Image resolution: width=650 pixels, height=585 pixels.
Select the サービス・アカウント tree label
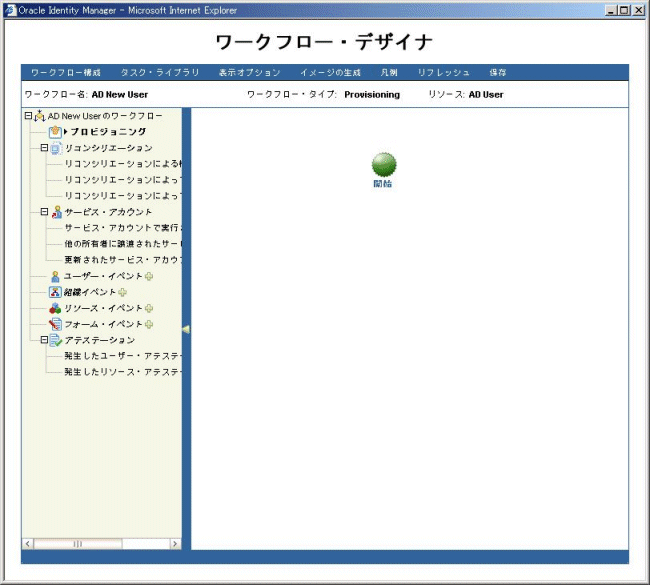(x=108, y=212)
